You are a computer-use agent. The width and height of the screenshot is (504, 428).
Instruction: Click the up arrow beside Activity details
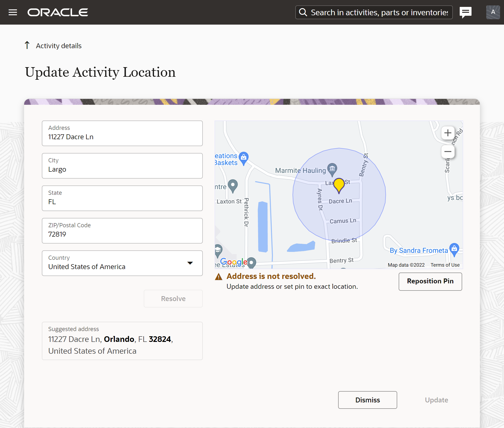pos(27,45)
